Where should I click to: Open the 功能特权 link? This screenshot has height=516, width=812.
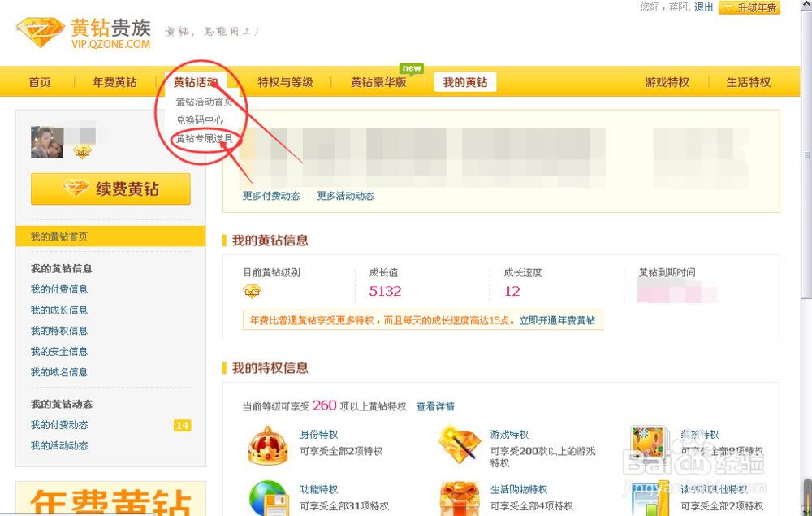[319, 489]
